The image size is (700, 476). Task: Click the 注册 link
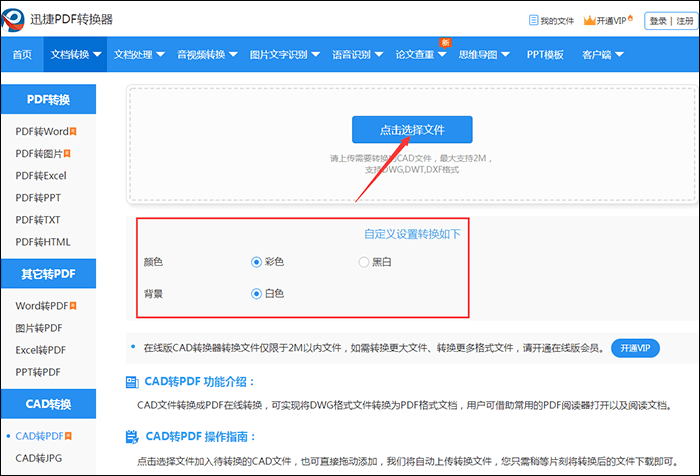click(x=685, y=21)
